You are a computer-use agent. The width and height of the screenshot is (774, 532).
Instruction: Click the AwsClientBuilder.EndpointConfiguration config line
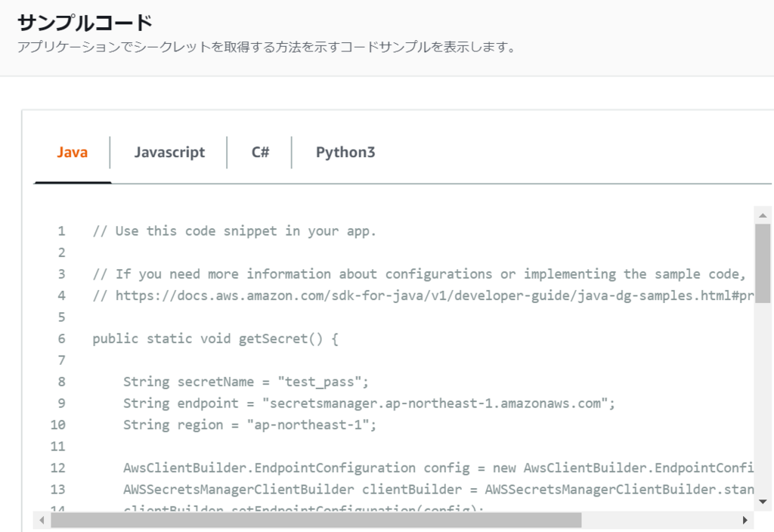pos(438,468)
